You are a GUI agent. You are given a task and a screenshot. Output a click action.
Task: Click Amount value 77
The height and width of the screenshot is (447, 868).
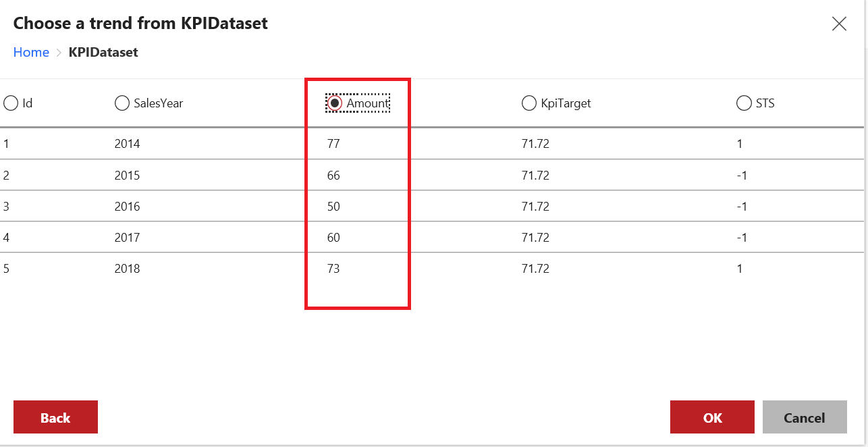[333, 144]
